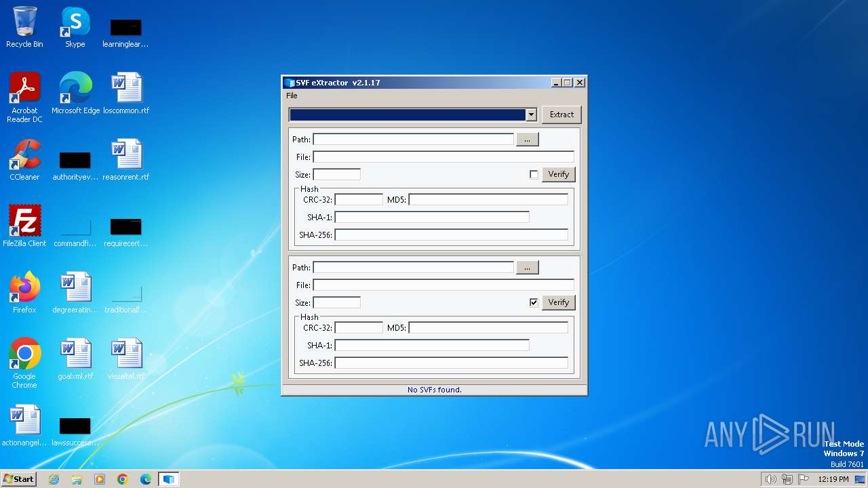Select the reasonrent.rtf document icon
This screenshot has height=488, width=868.
[x=126, y=159]
